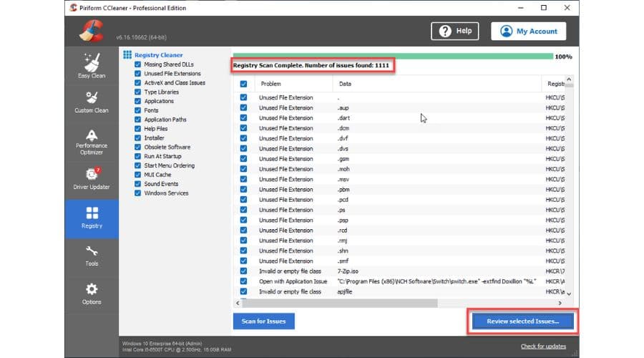Toggle the select-all checkbox in results header
Image resolution: width=644 pixels, height=358 pixels.
(243, 84)
